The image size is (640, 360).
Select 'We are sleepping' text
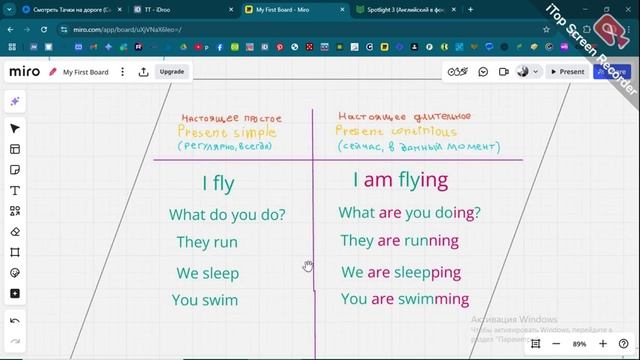point(401,272)
